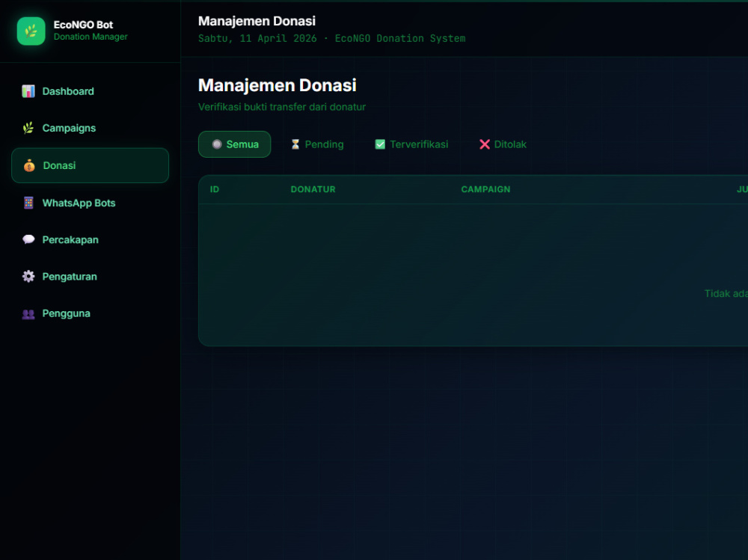Filter donations by Pending
This screenshot has width=748, height=560.
click(x=317, y=144)
